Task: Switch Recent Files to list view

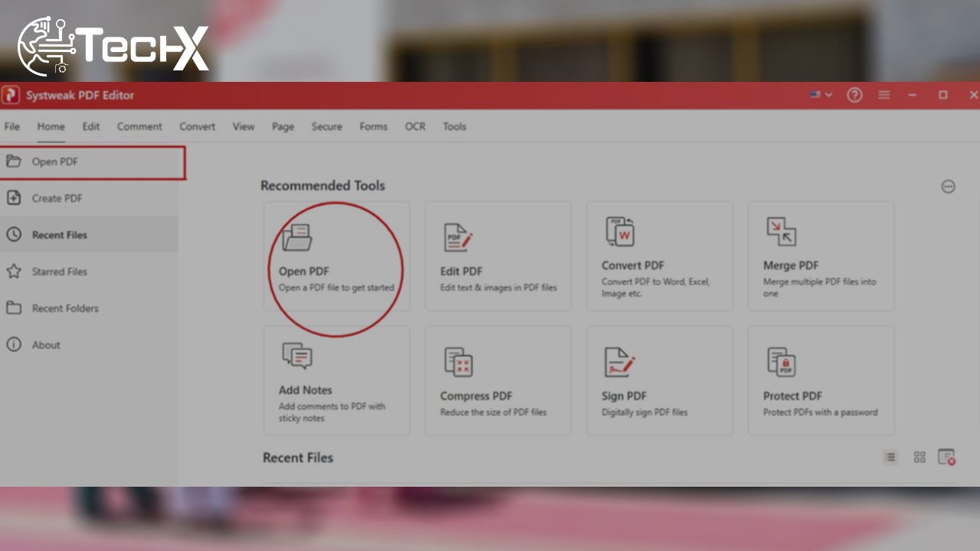Action: pyautogui.click(x=890, y=457)
